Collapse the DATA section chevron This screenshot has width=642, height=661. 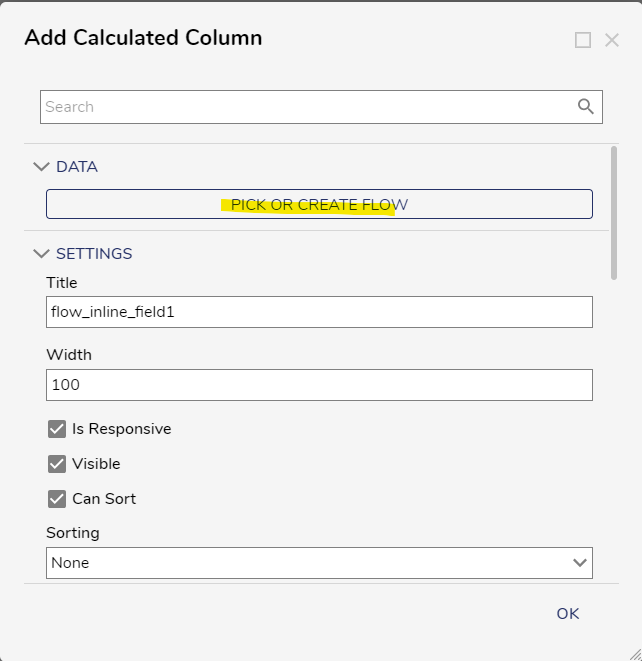coord(41,167)
